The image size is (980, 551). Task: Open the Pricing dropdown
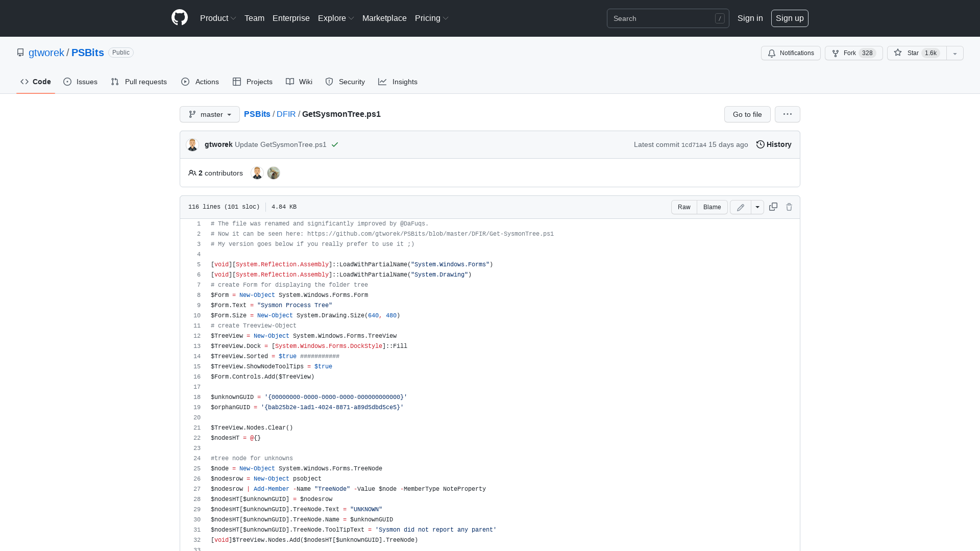click(x=431, y=18)
